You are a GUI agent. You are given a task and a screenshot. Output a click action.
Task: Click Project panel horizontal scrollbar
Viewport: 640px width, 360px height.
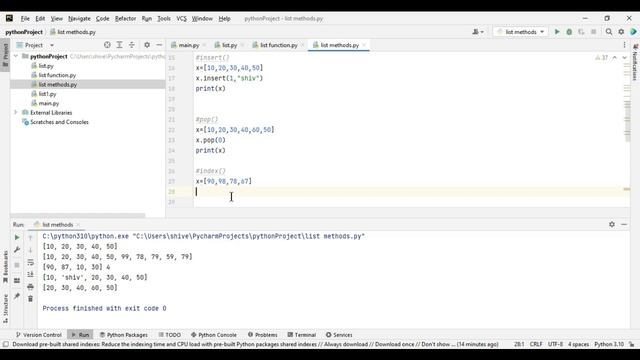click(78, 215)
